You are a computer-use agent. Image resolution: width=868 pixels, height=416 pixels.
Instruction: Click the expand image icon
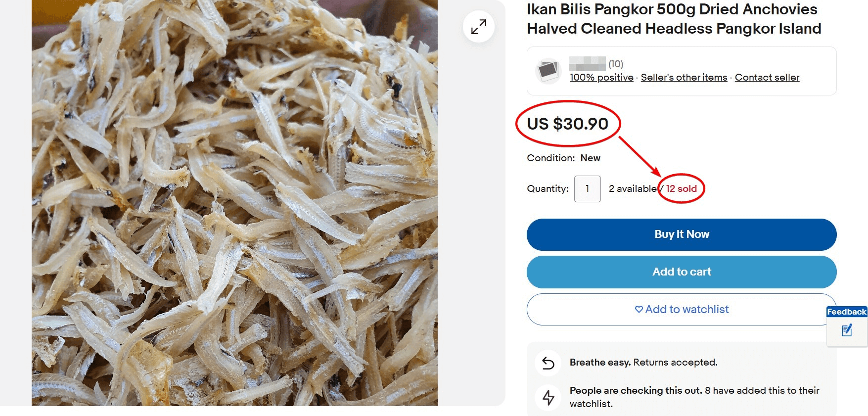[x=478, y=27]
